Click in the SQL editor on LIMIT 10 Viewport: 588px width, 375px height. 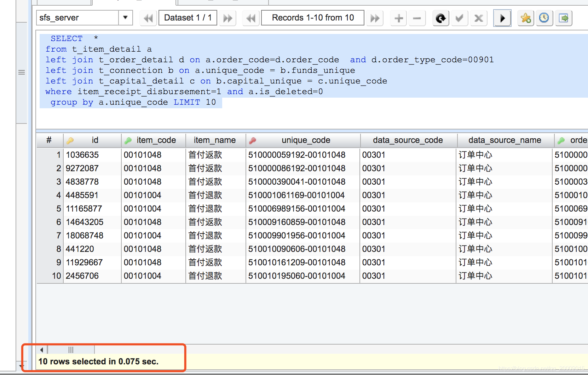(x=195, y=102)
